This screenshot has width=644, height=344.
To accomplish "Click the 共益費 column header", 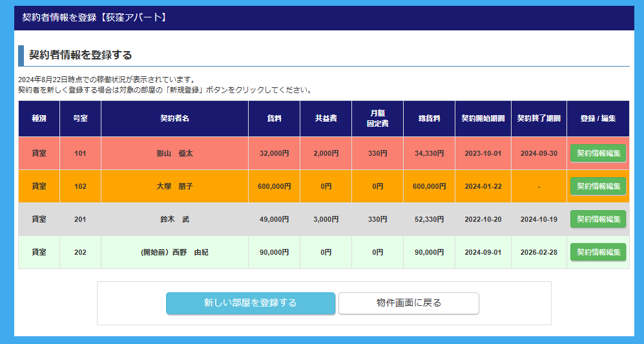I will [x=326, y=119].
